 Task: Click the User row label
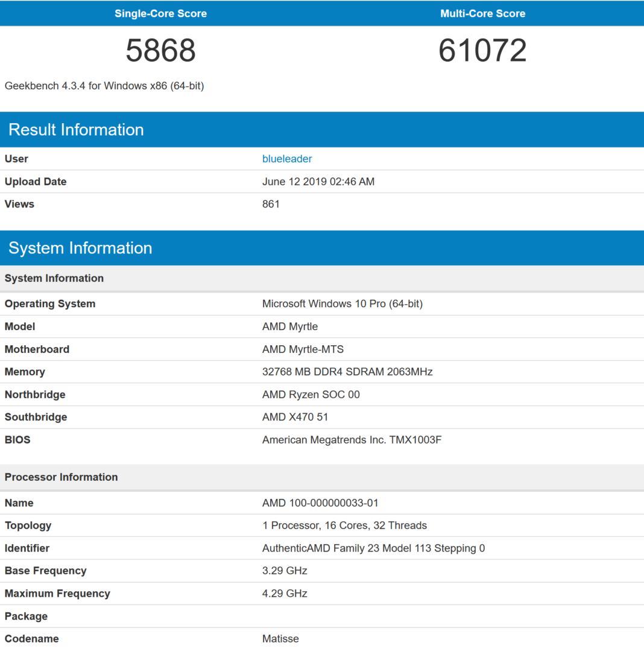pyautogui.click(x=16, y=159)
